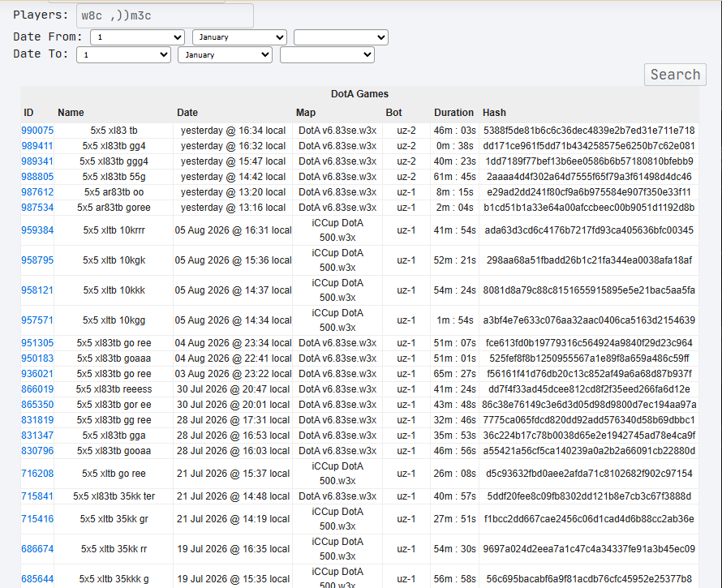Open the Date To month dropdown

pyautogui.click(x=225, y=55)
